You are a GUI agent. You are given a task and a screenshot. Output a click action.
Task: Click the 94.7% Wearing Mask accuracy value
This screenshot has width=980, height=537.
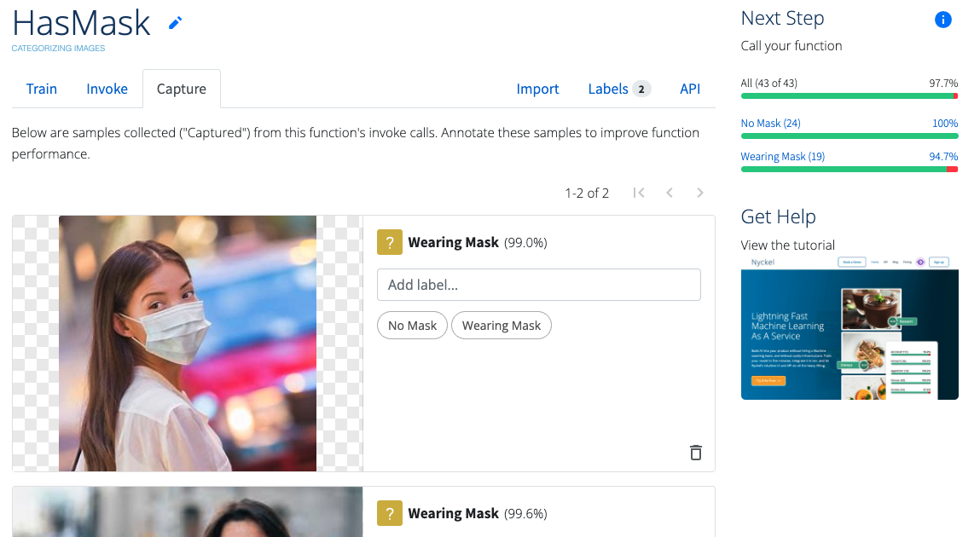pyautogui.click(x=943, y=156)
